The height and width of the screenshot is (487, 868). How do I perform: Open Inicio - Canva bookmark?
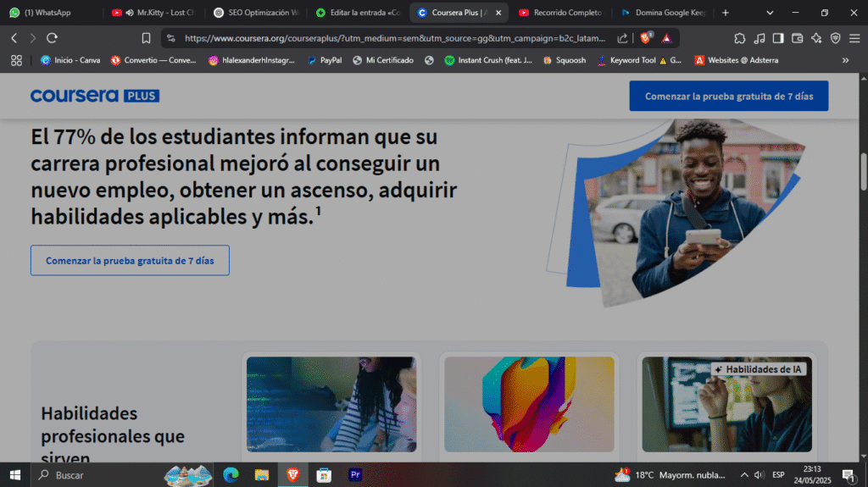tap(70, 60)
